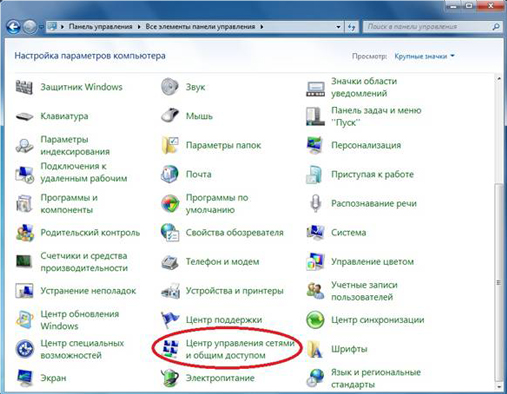507x394 pixels.
Task: Open the Центр управления сетями link text
Action: [240, 349]
